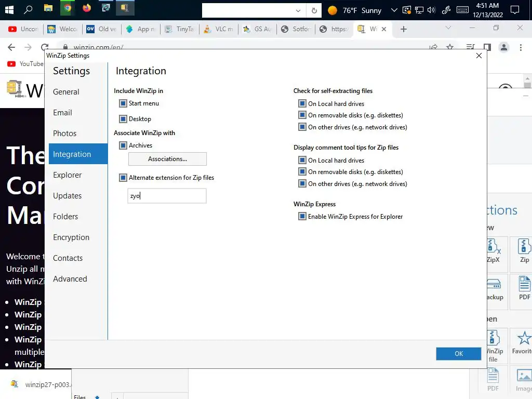Click the refresh icon beside the taskbar address box
The height and width of the screenshot is (399, 532).
pos(314,10)
